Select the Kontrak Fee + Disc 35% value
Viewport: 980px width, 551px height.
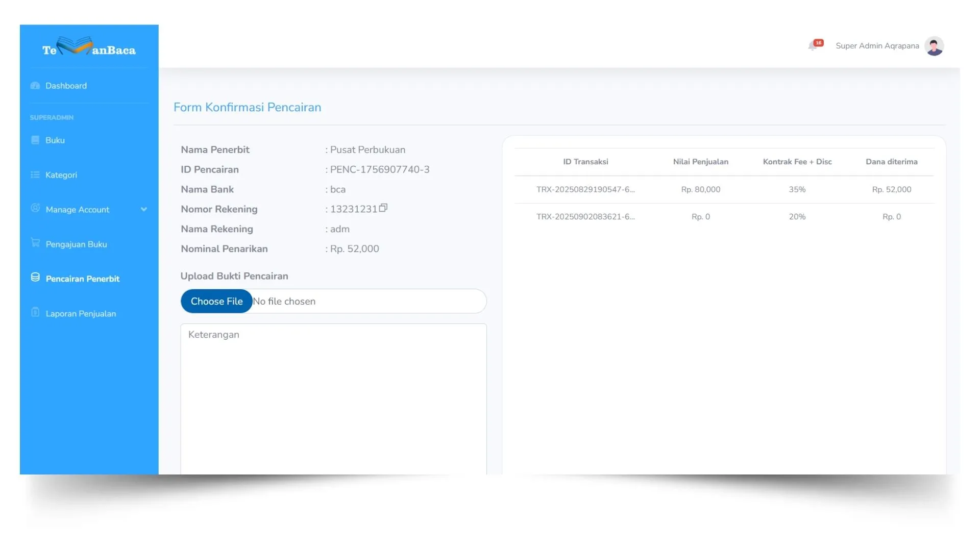[x=797, y=189]
